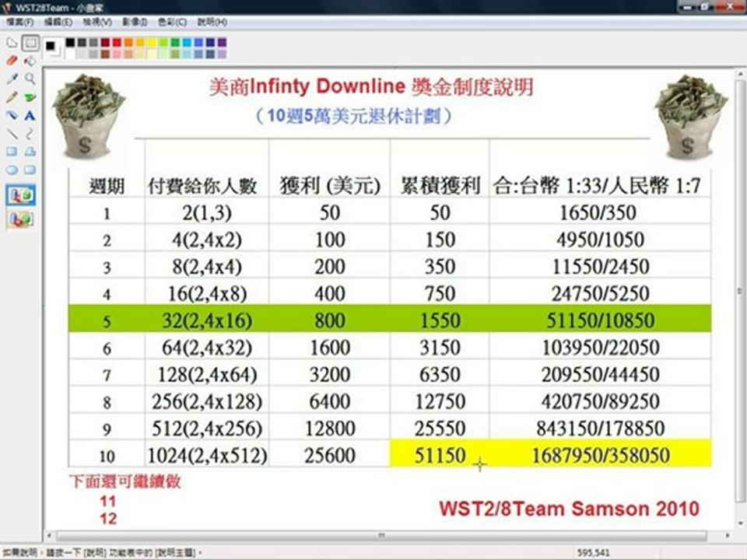Select the Pencil tool
Screen dimensions: 747x560
12,97
